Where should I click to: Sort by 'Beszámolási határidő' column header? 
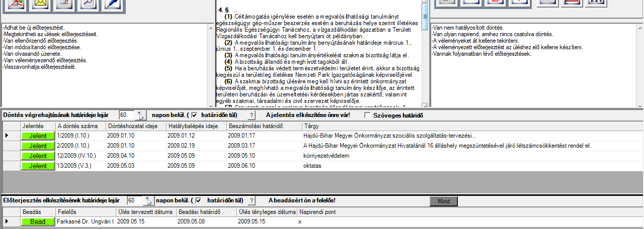pos(264,126)
